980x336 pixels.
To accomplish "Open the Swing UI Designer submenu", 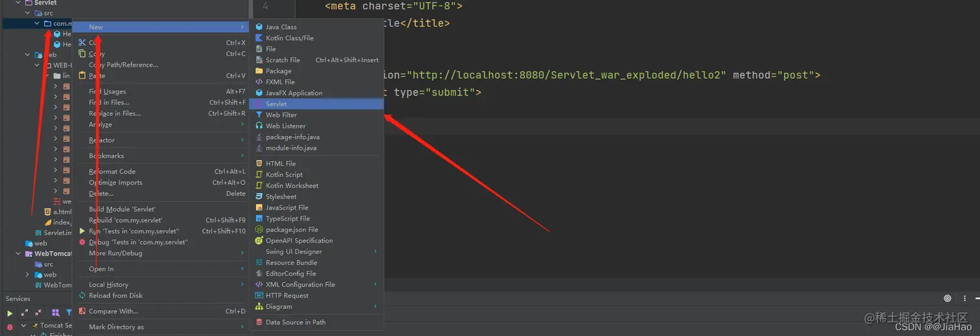I will [316, 252].
